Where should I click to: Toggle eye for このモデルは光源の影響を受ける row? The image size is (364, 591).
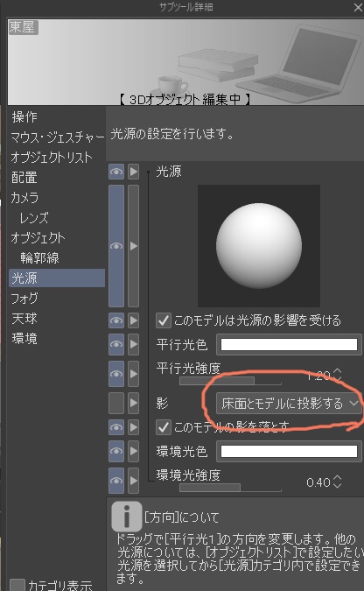(116, 320)
